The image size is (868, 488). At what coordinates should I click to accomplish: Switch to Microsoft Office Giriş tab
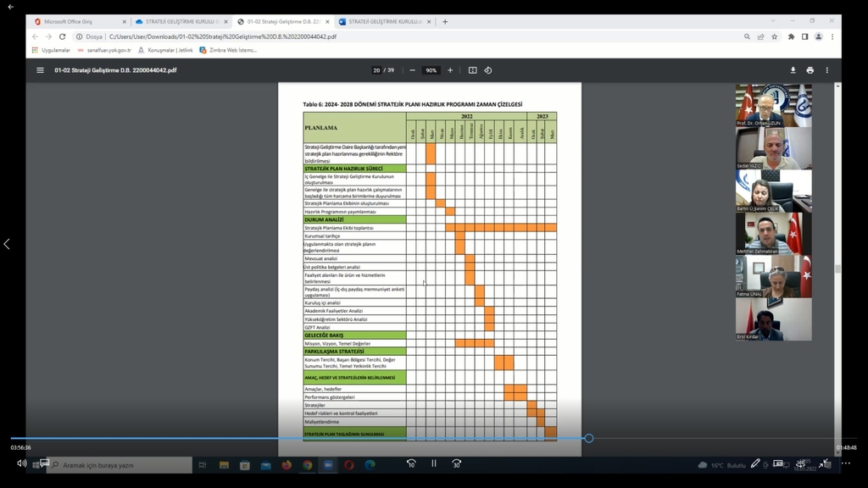point(76,21)
